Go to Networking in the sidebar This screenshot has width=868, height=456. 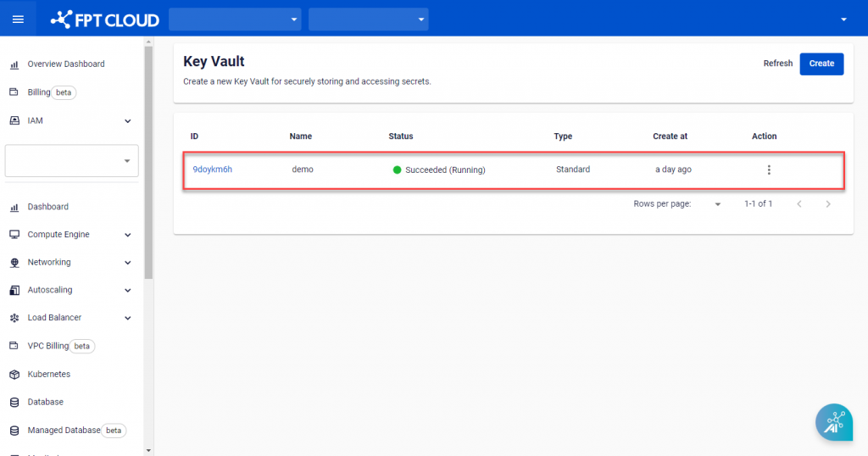[49, 262]
